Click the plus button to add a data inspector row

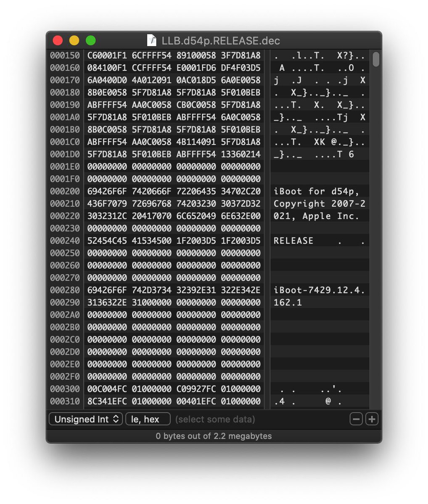click(372, 419)
